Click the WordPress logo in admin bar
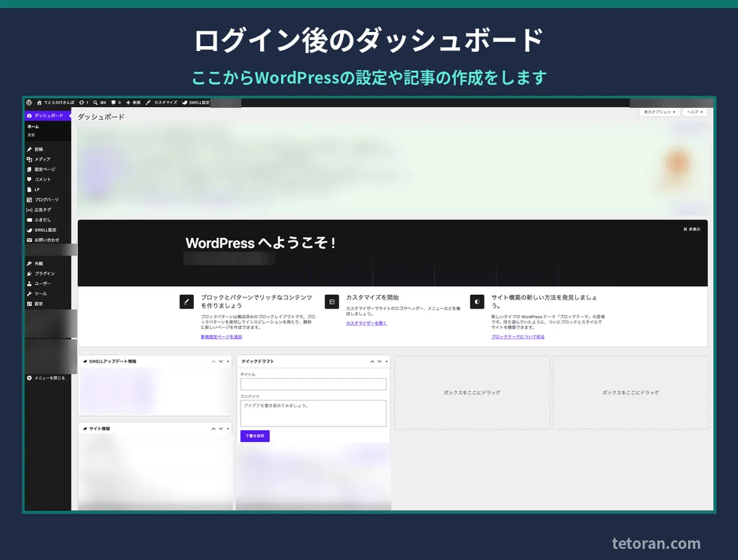Viewport: 738px width, 560px height. [29, 102]
